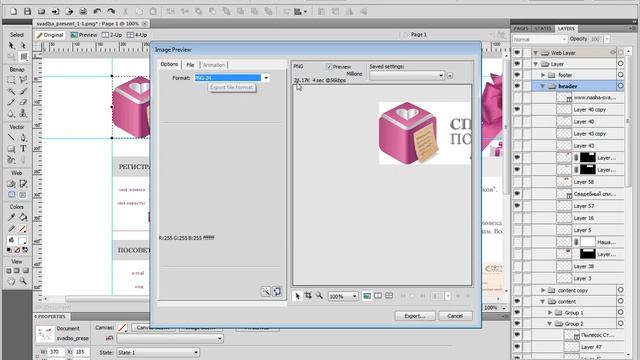This screenshot has height=360, width=640.
Task: Switch to the Pages panel tab
Action: (x=521, y=28)
